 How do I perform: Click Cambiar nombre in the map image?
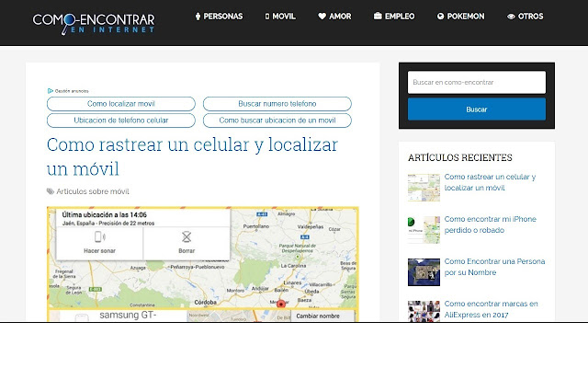click(x=318, y=316)
